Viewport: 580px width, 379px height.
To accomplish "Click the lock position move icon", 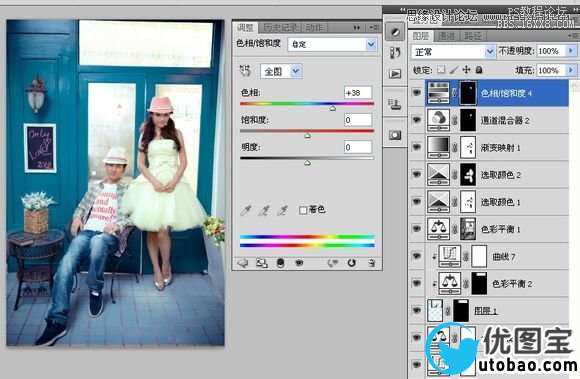I will (466, 70).
